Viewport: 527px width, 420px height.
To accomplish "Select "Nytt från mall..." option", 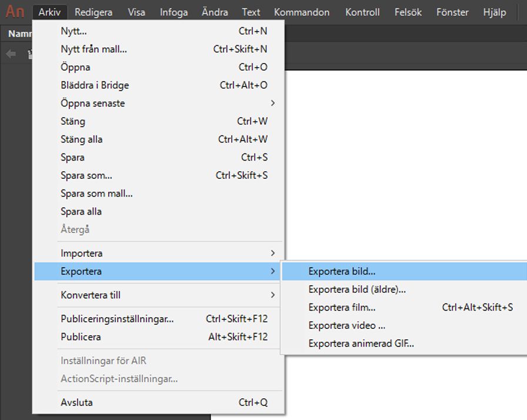I will [95, 49].
